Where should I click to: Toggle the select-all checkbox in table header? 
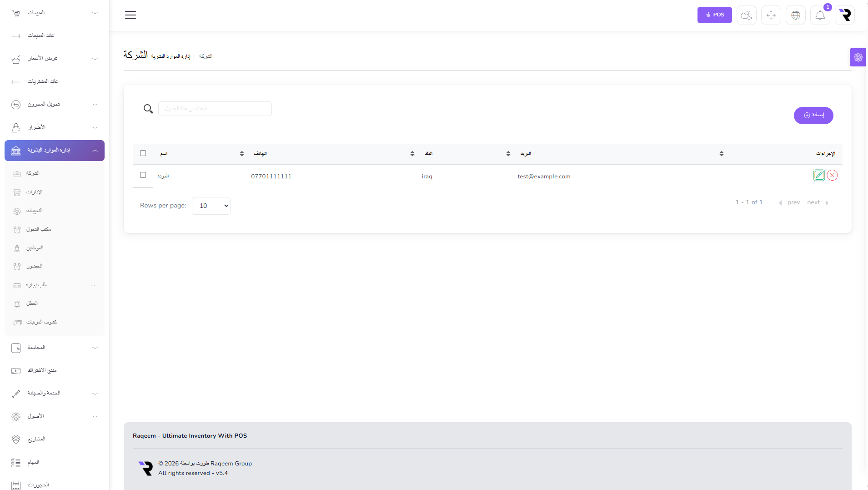[143, 153]
